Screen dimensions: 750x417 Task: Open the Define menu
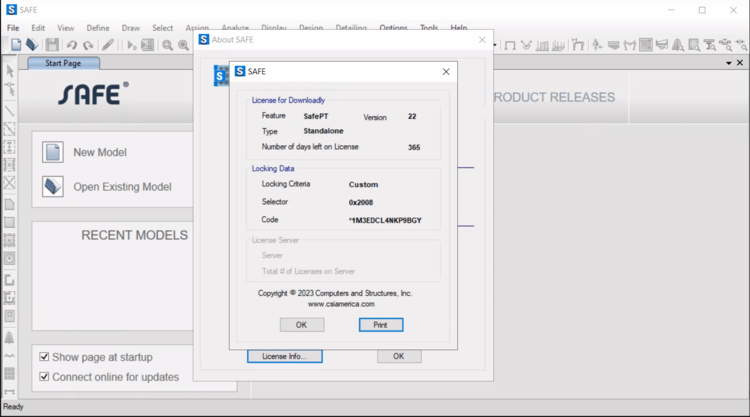click(98, 28)
